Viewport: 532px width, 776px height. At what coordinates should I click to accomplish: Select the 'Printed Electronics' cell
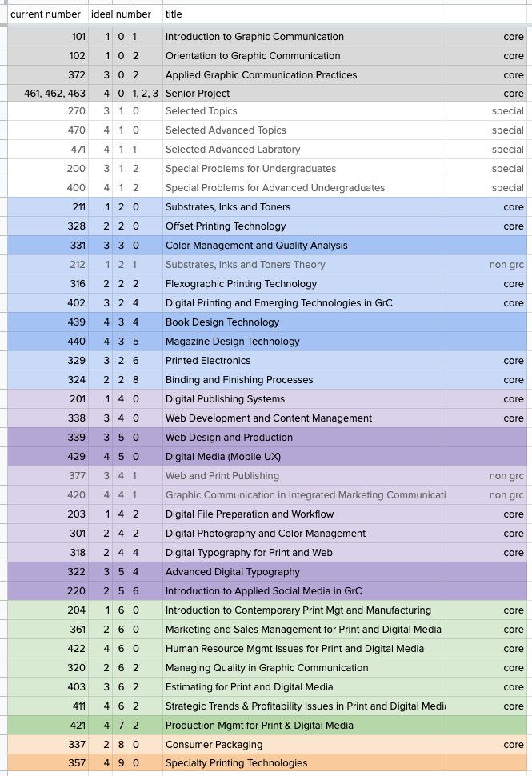click(304, 361)
